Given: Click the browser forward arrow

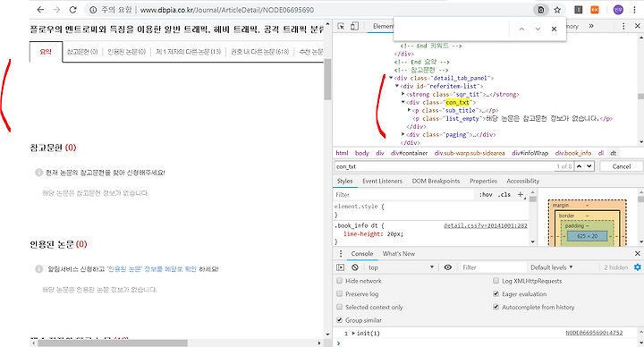Looking at the screenshot, I should point(56,10).
